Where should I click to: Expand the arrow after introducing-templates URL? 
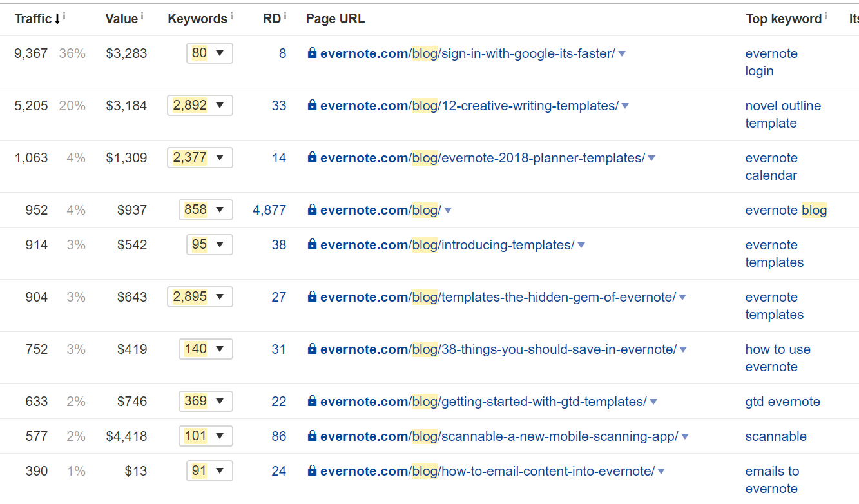point(581,245)
